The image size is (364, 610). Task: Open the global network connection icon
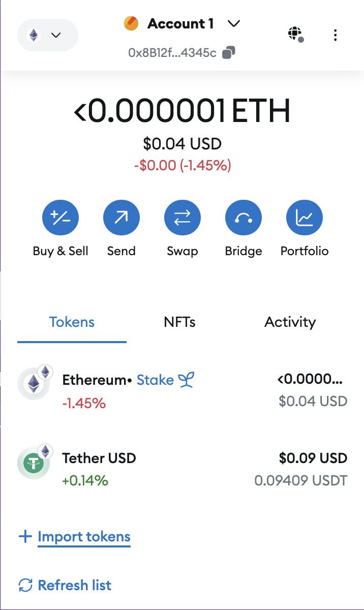[295, 35]
